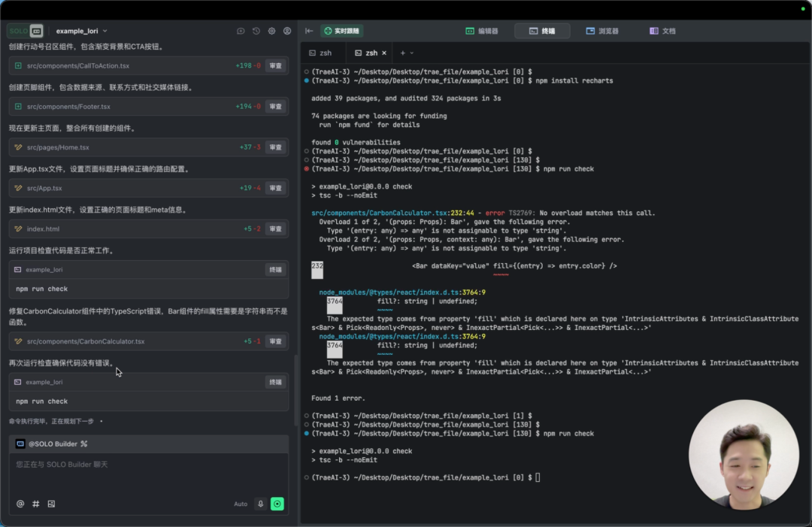The image size is (812, 527).
Task: Toggle the 实时跟随 live follow button
Action: click(341, 31)
